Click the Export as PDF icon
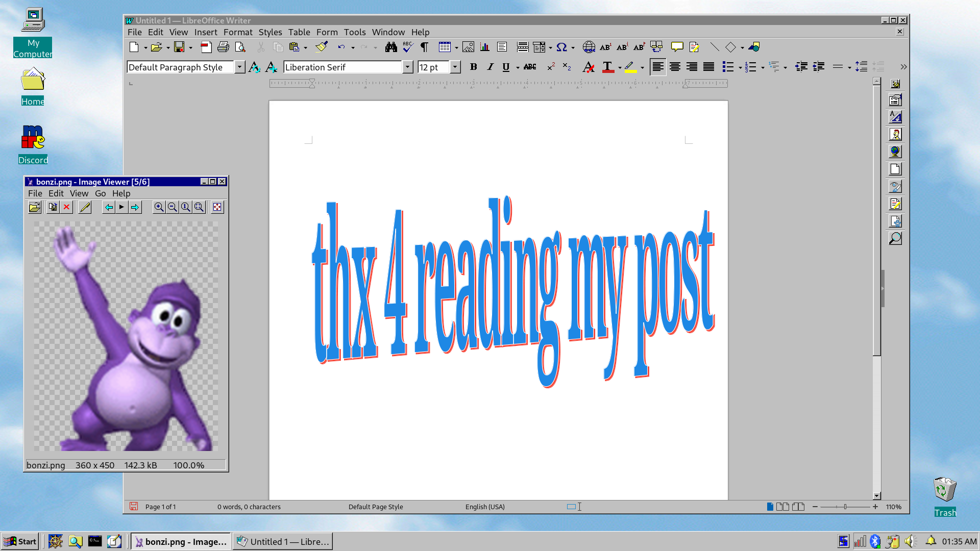Screen dimensions: 980x551 coord(206,47)
